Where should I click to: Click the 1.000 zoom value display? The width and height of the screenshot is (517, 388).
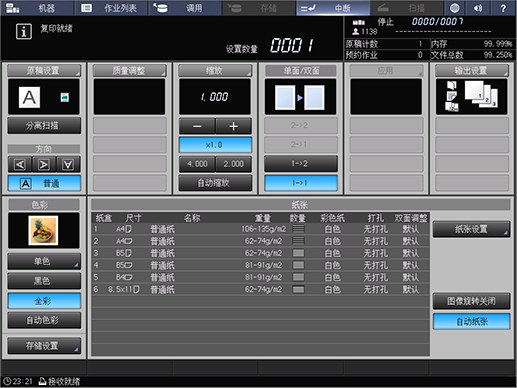pyautogui.click(x=215, y=97)
